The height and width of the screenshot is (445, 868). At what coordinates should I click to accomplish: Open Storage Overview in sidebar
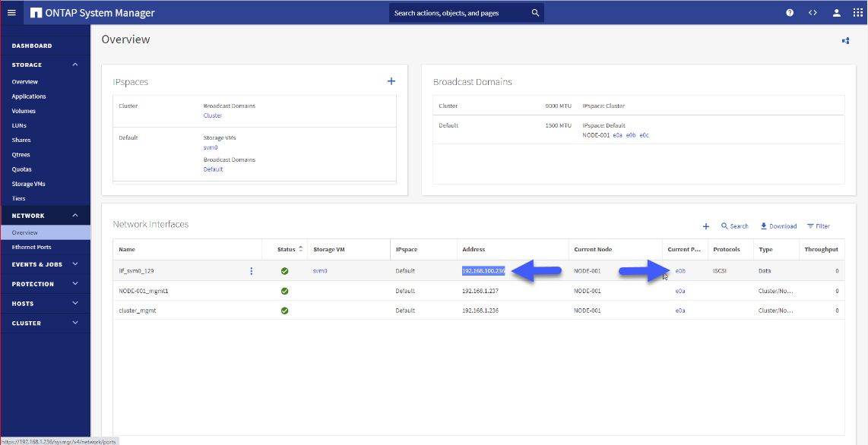click(25, 82)
